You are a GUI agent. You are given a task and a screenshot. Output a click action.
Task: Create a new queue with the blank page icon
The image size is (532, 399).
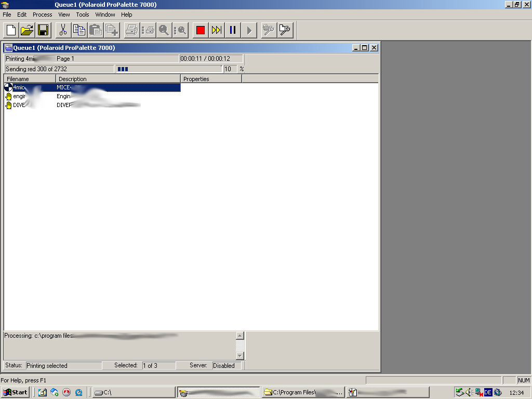(x=11, y=30)
